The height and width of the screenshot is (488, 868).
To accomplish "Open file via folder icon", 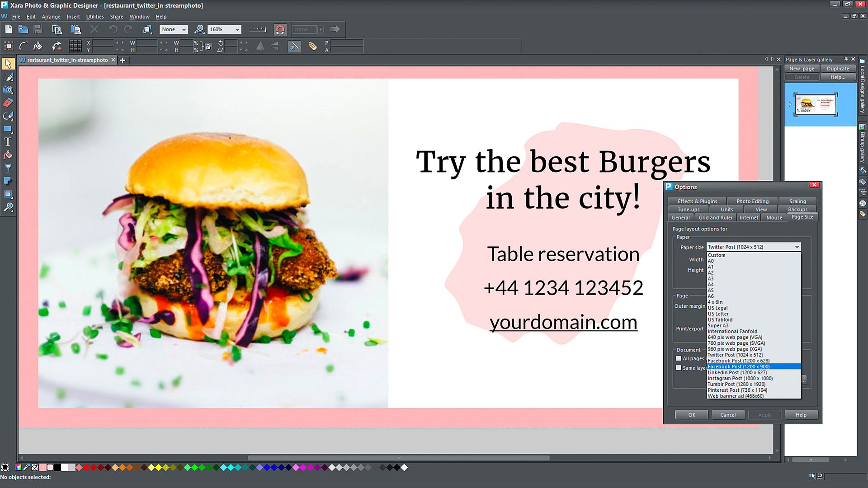I will 23,30.
